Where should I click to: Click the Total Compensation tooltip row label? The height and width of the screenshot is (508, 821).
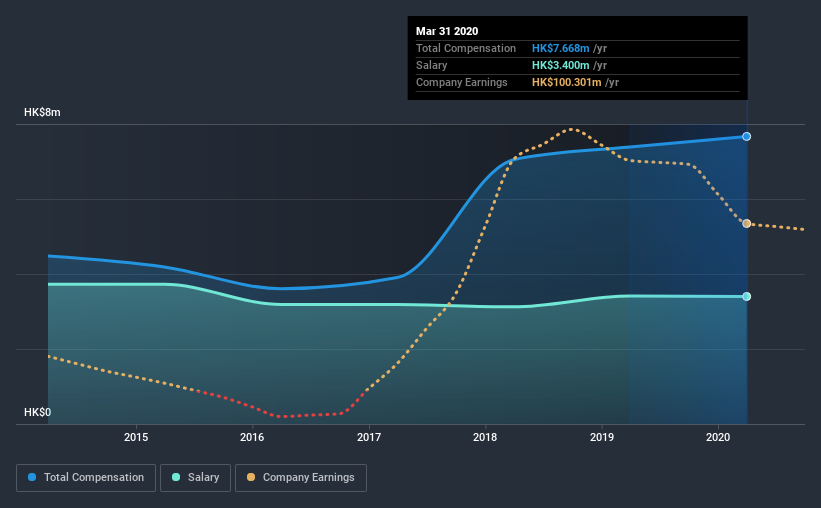pos(466,48)
